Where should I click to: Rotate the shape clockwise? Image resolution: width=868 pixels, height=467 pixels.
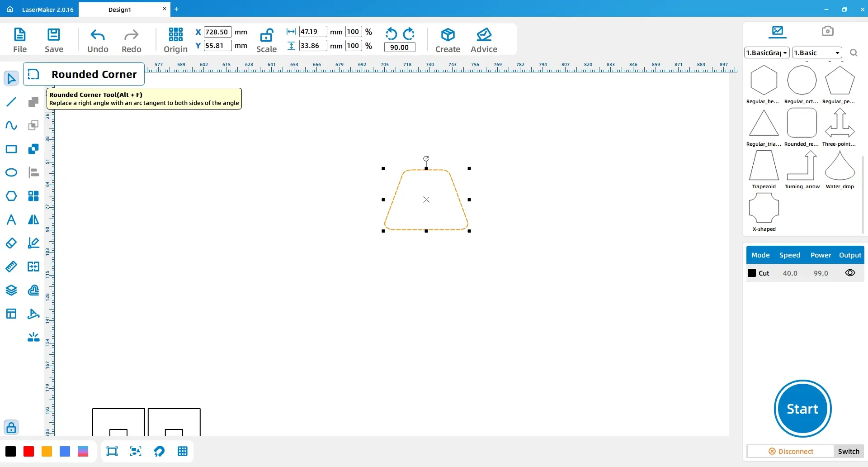point(409,34)
